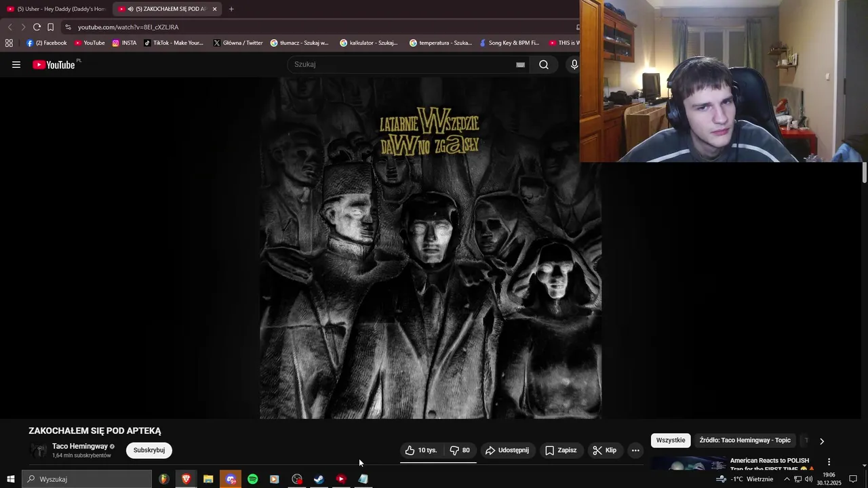Open site settings icon beside the URL
The image size is (868, 488).
pos(68,27)
